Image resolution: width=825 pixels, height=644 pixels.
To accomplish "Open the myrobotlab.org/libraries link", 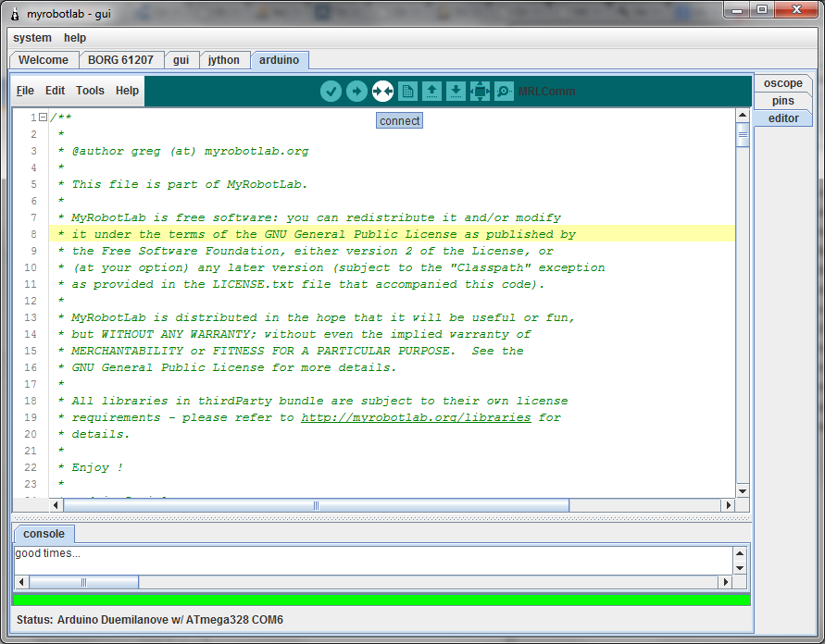I will point(416,417).
